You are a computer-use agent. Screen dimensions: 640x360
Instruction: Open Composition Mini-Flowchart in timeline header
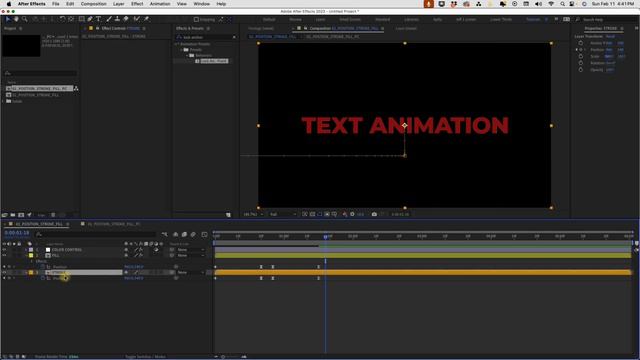[x=164, y=234]
